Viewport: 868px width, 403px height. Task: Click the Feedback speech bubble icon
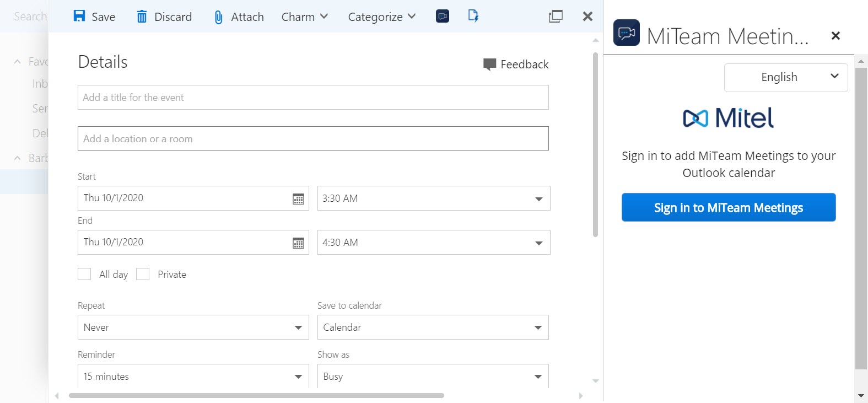coord(489,65)
